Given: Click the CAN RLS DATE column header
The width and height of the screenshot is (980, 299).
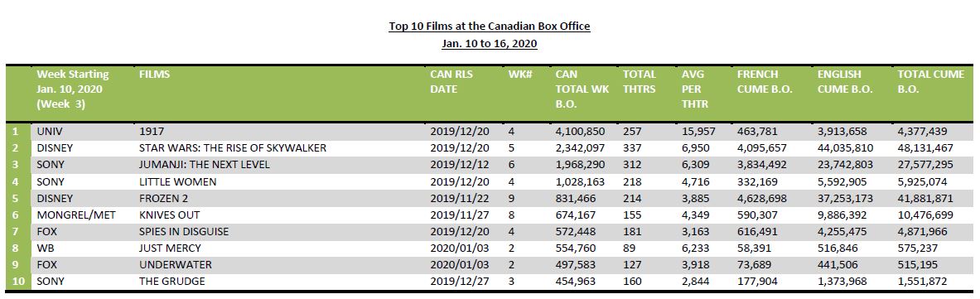Looking at the screenshot, I should pyautogui.click(x=451, y=81).
